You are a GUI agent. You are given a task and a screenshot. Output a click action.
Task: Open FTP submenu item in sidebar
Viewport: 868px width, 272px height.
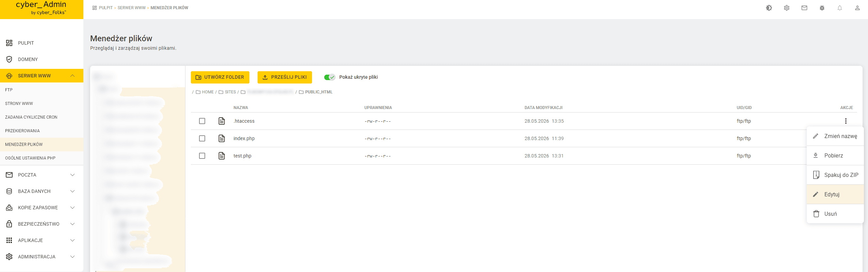(x=42, y=90)
